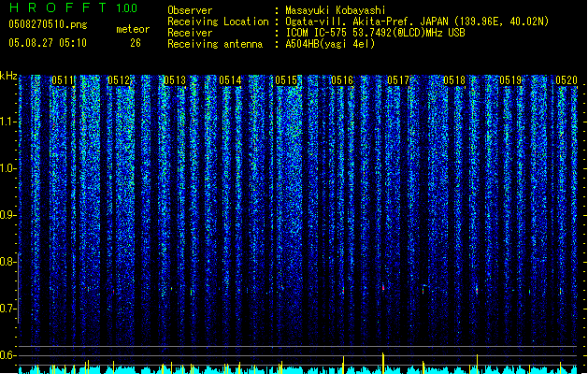Click the red meteor echo below 0517
588x374 pixels.
[x=383, y=288]
